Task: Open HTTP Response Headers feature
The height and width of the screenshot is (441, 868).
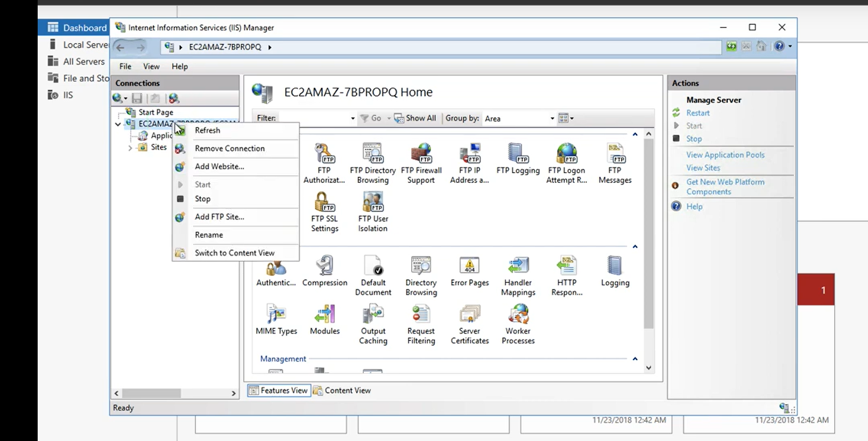Action: [x=567, y=275]
